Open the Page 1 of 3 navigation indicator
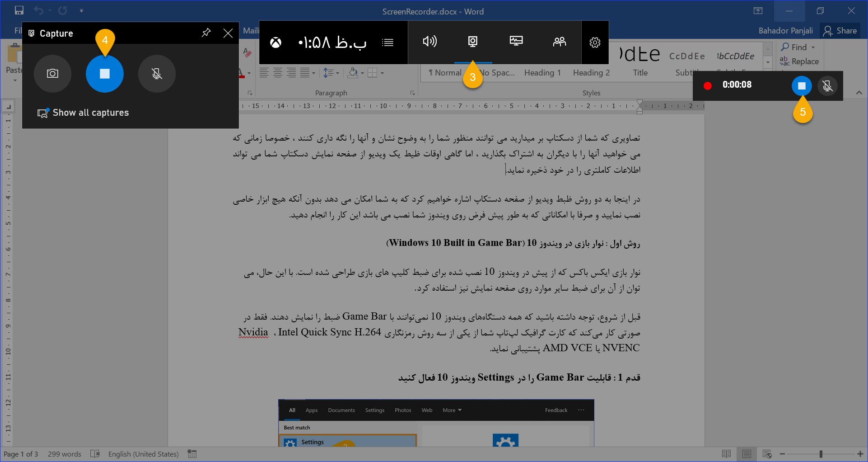The width and height of the screenshot is (868, 462). click(x=21, y=454)
